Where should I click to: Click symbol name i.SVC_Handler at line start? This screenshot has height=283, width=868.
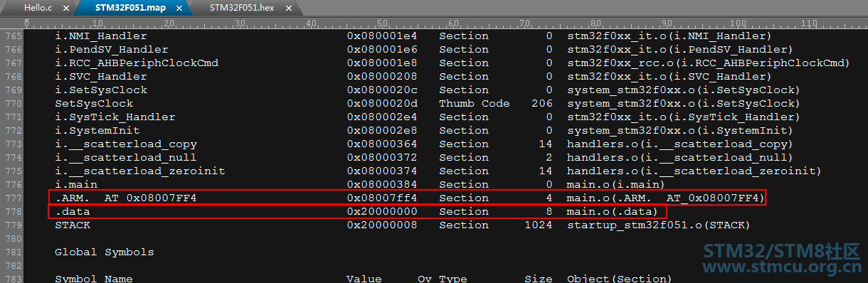pos(101,76)
